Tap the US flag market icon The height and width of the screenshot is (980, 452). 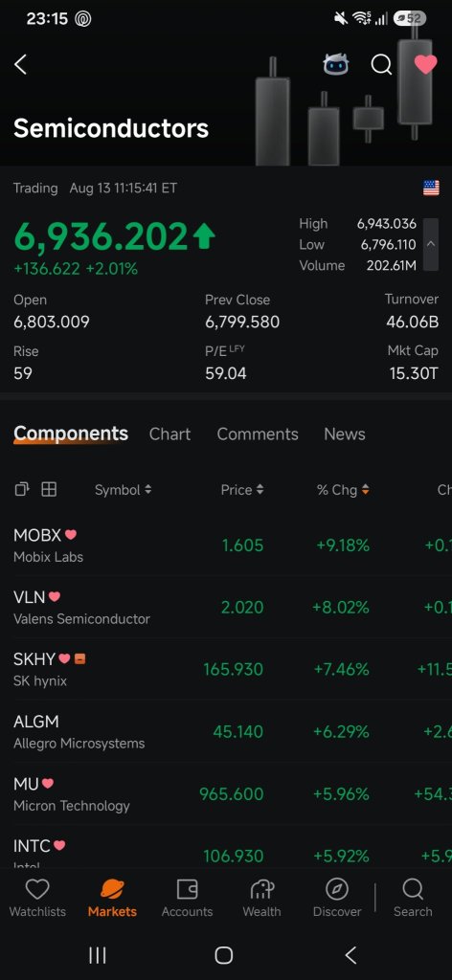[x=431, y=188]
